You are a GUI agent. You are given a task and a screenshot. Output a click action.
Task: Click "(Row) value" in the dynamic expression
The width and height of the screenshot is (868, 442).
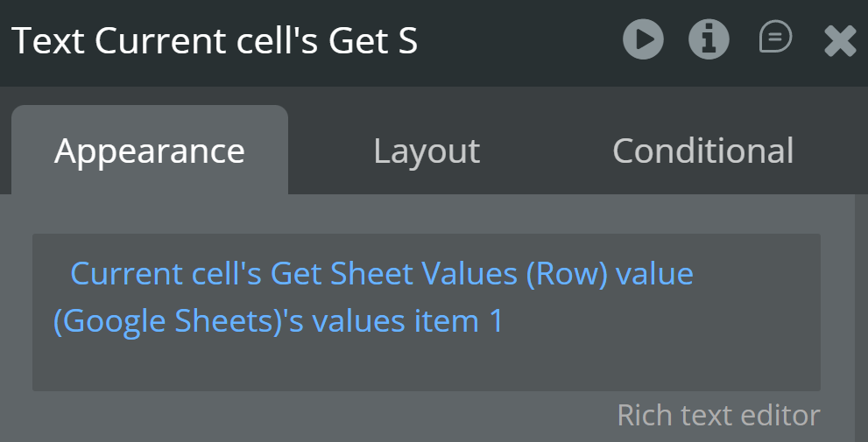(610, 274)
